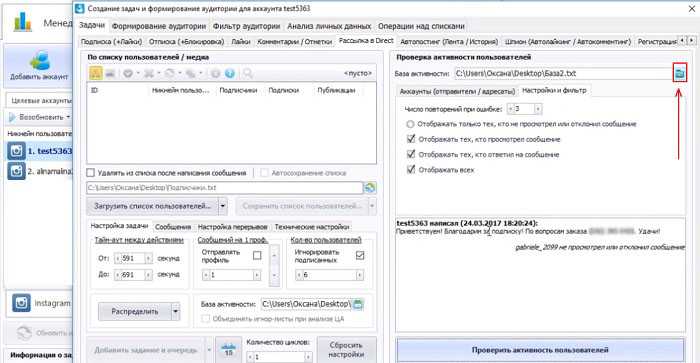The image size is (700, 363).
Task: Click the Сбросить настройки button
Action: [346, 350]
